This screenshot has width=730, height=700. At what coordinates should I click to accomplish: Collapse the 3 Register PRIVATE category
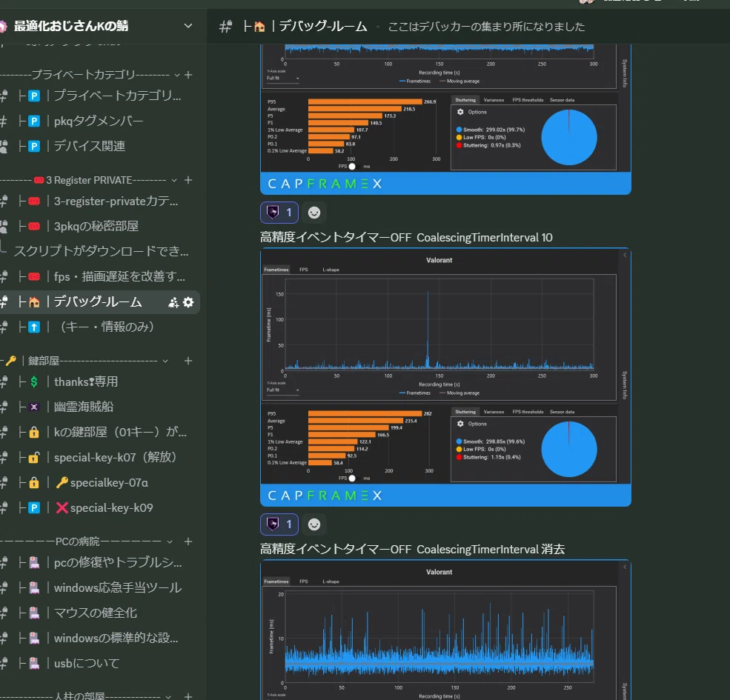pyautogui.click(x=174, y=180)
